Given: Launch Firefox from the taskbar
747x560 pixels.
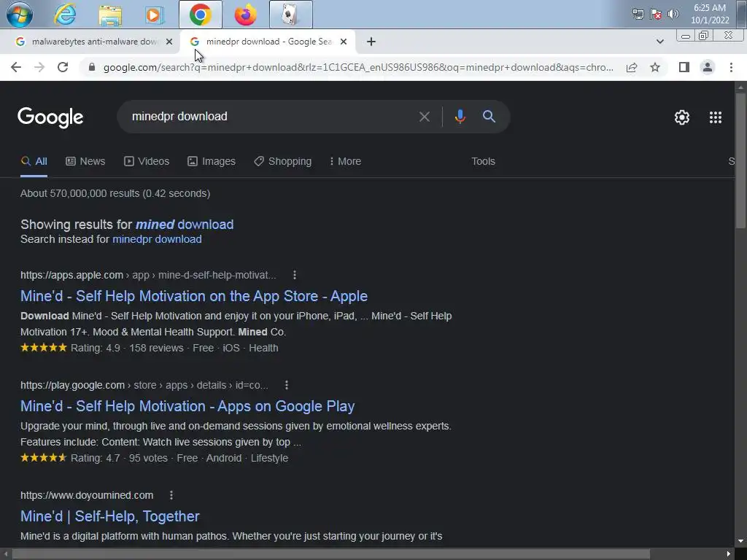Looking at the screenshot, I should click(245, 15).
